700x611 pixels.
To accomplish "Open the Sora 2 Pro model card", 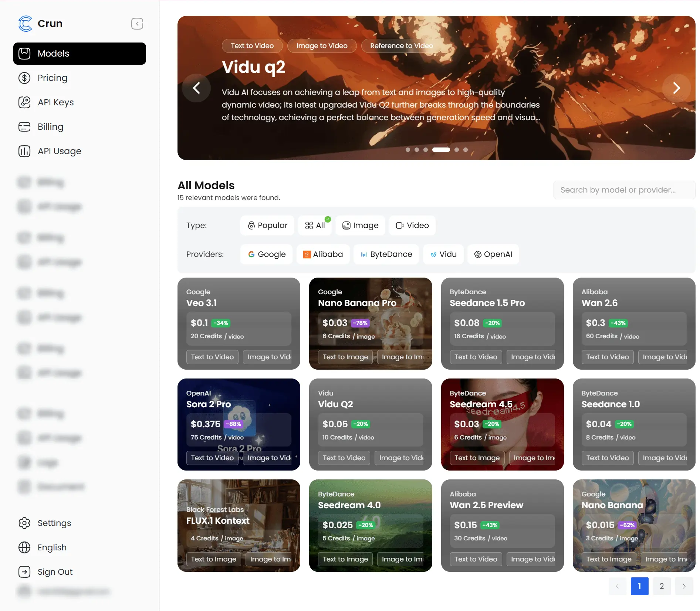I will [239, 424].
